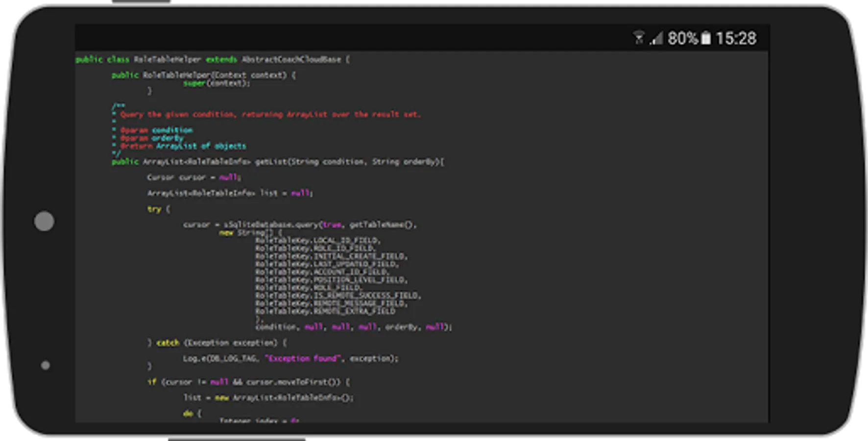Tap the battery icon in status bar
Screen dimensions: 868x441
[x=706, y=38]
